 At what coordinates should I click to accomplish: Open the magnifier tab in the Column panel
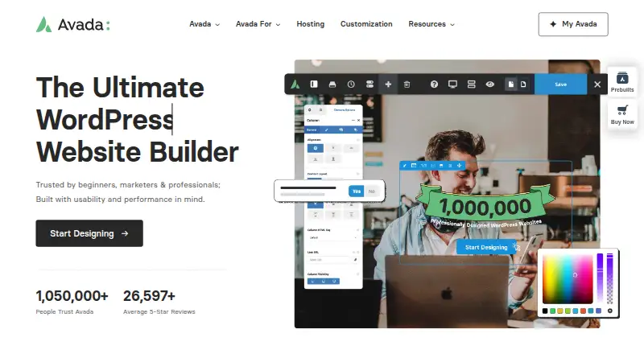pyautogui.click(x=341, y=130)
